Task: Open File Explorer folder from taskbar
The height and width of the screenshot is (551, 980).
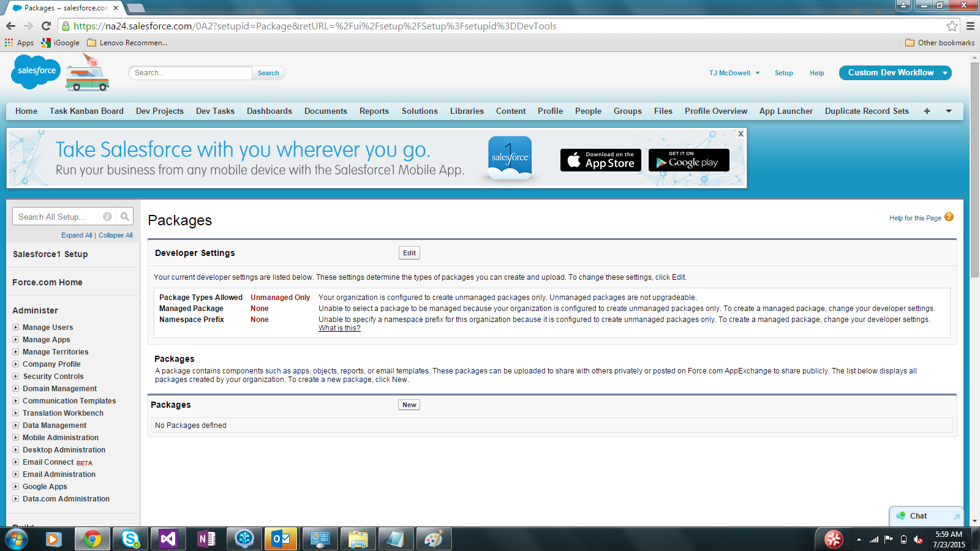Action: [x=358, y=539]
